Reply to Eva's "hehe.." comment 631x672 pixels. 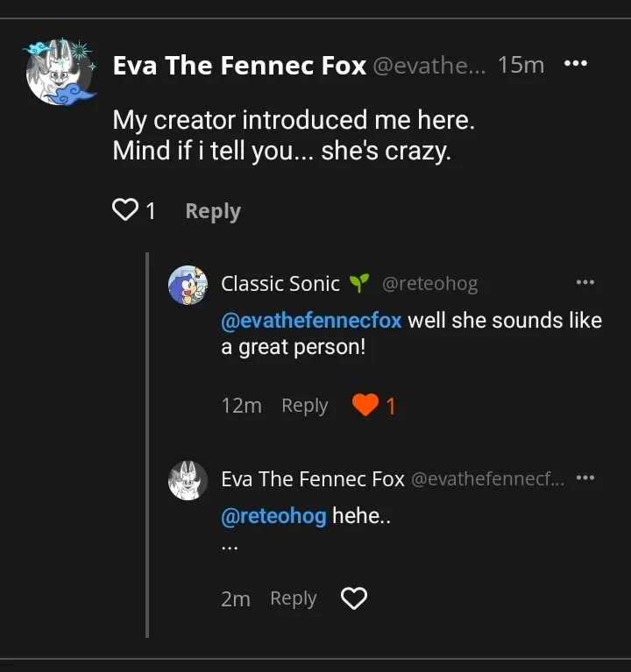pyautogui.click(x=293, y=598)
